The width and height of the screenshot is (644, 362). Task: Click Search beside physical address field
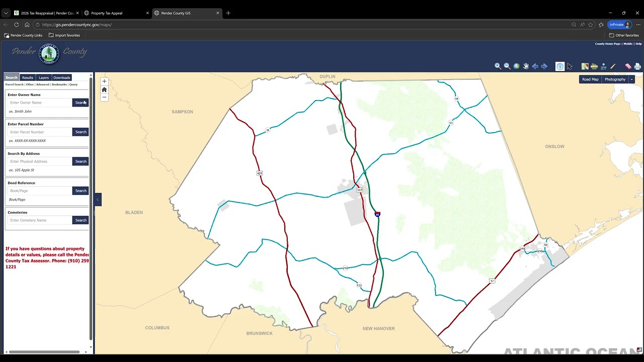pos(80,161)
